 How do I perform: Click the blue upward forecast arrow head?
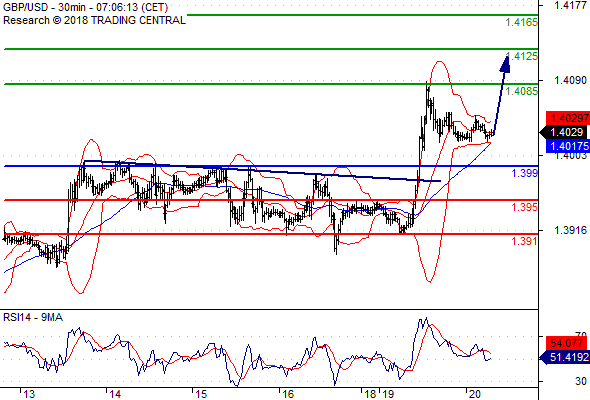coord(505,63)
